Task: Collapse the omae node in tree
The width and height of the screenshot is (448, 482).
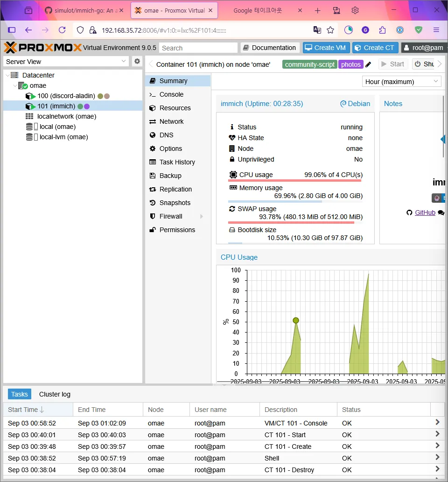Action: [15, 86]
